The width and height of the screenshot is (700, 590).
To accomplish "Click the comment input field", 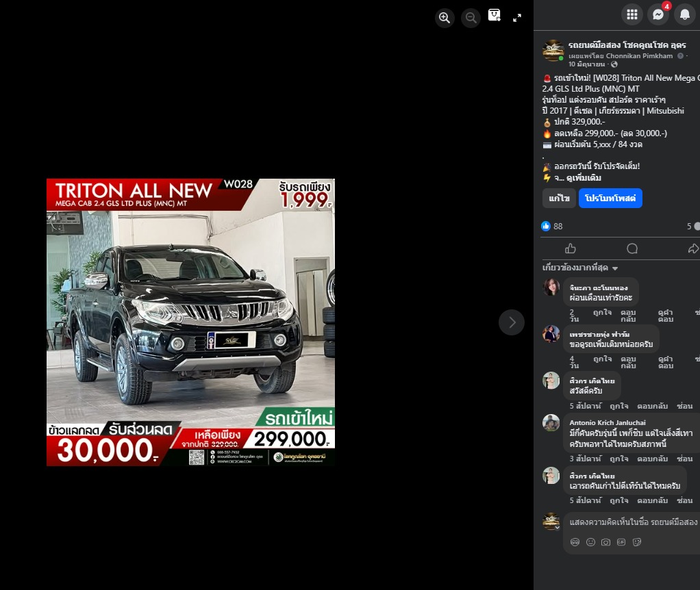I will point(633,522).
